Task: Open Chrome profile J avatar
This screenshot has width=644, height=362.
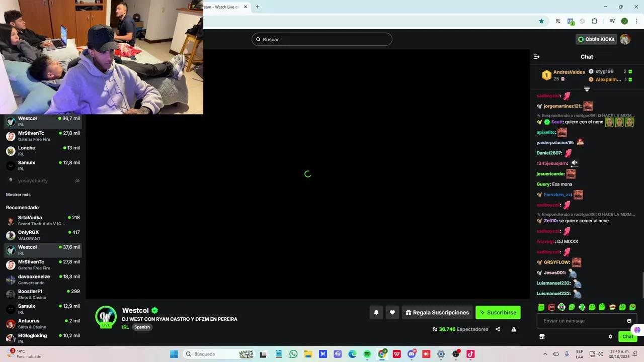Action: pos(624,21)
